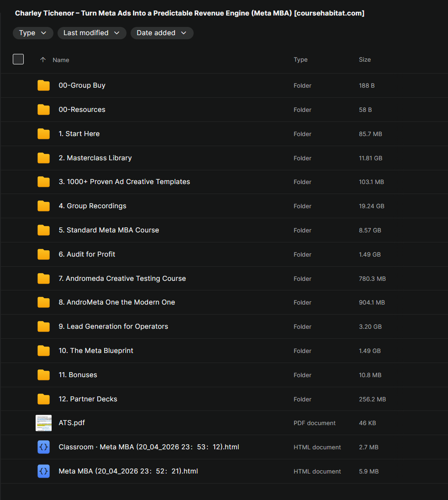Select the 11. Bonuses name
This screenshot has height=500, width=448.
[78, 375]
